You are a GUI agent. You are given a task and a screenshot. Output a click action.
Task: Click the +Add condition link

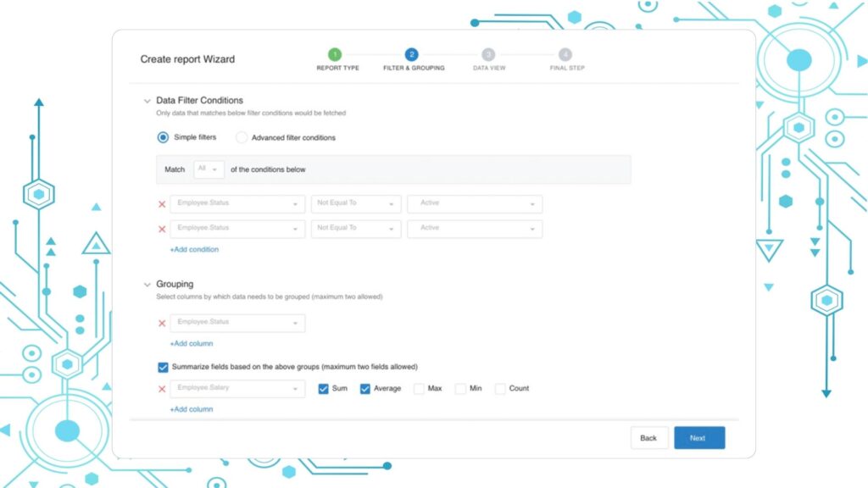pos(194,250)
